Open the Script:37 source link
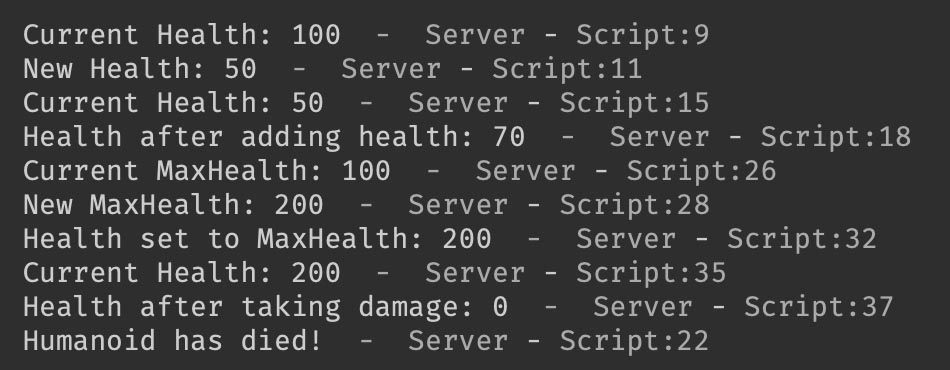 (819, 307)
